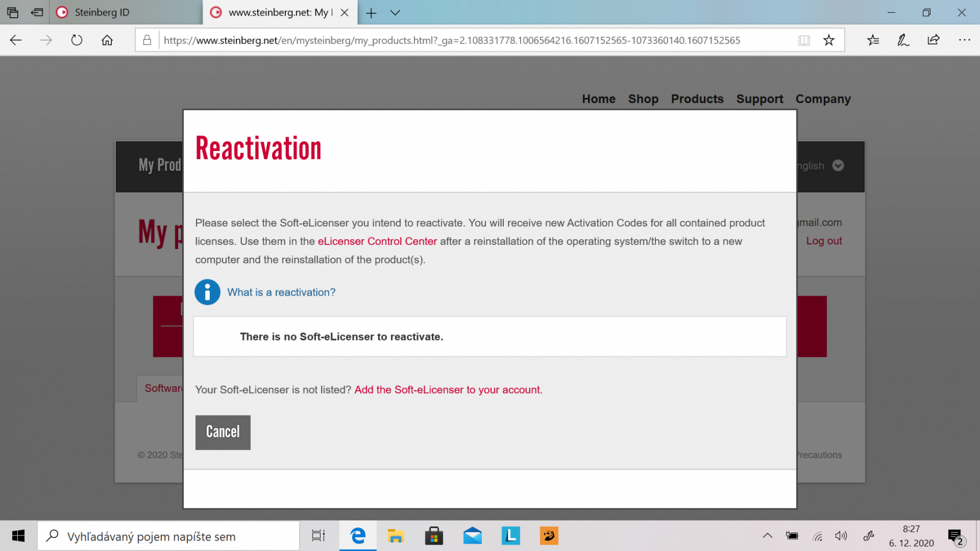
Task: Switch to the Steinberg ID tab
Action: point(101,13)
